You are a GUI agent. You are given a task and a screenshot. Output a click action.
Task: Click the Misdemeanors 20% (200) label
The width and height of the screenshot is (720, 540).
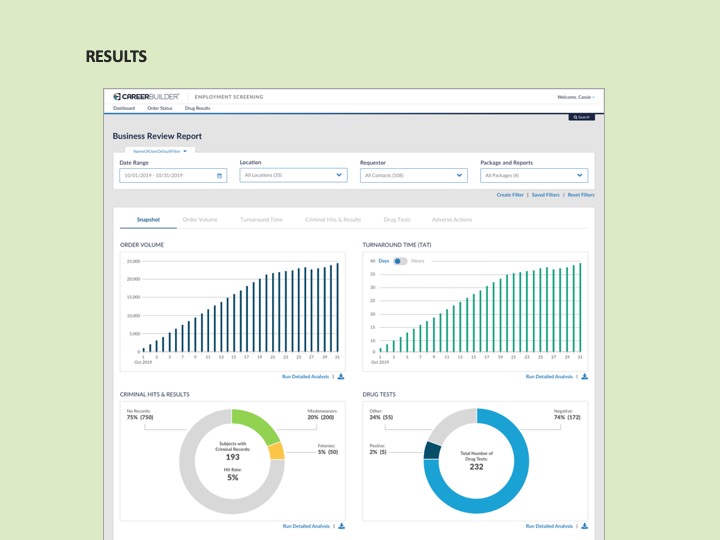322,414
